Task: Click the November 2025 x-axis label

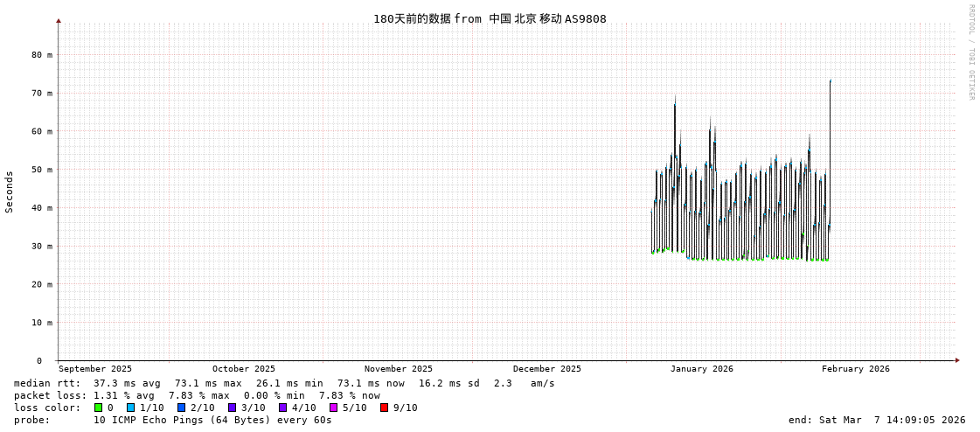Action: [x=398, y=369]
